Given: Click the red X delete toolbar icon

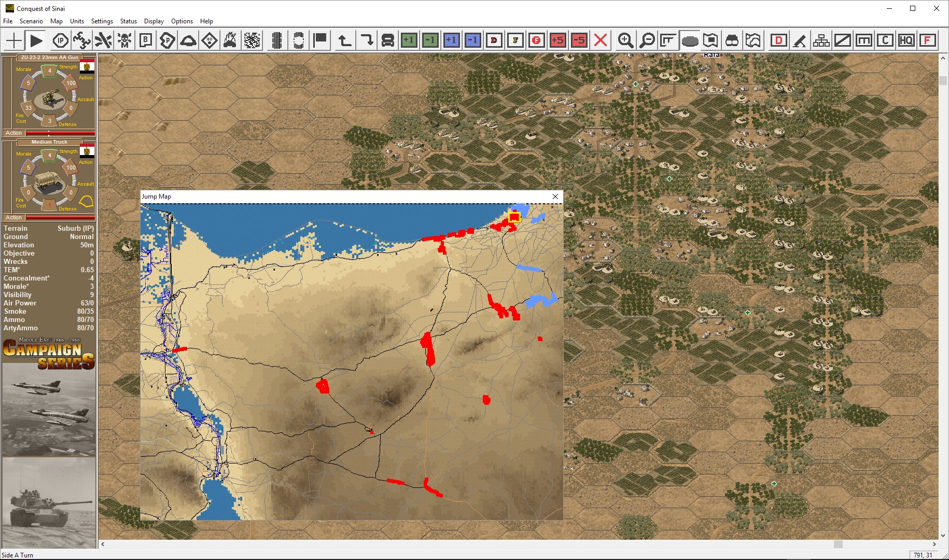Looking at the screenshot, I should click(601, 40).
